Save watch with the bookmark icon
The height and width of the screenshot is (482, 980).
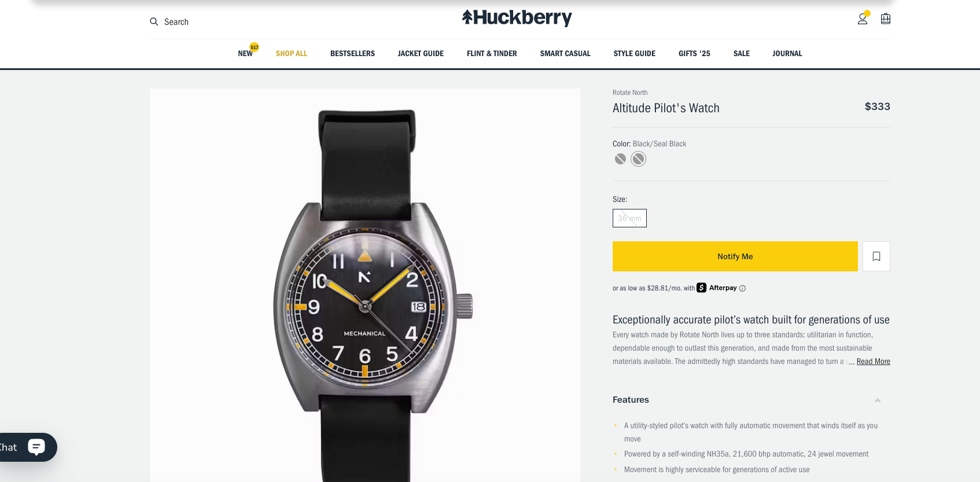[x=876, y=256]
